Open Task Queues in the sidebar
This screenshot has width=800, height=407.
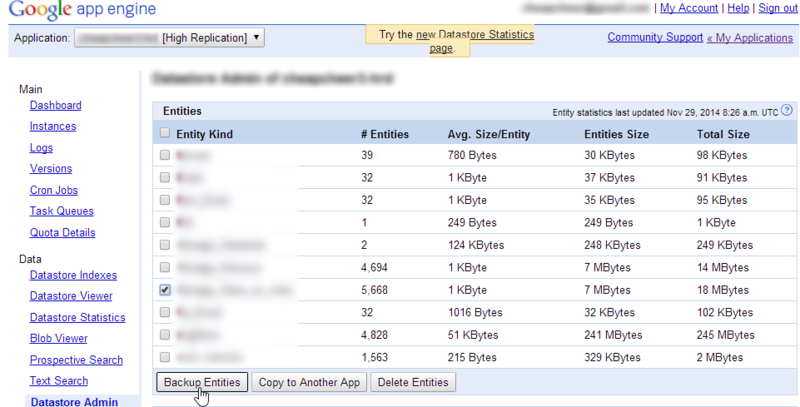pos(61,211)
